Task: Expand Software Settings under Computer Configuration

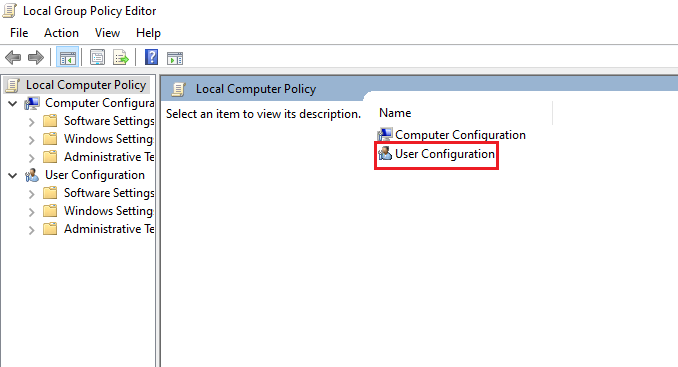Action: (32, 121)
